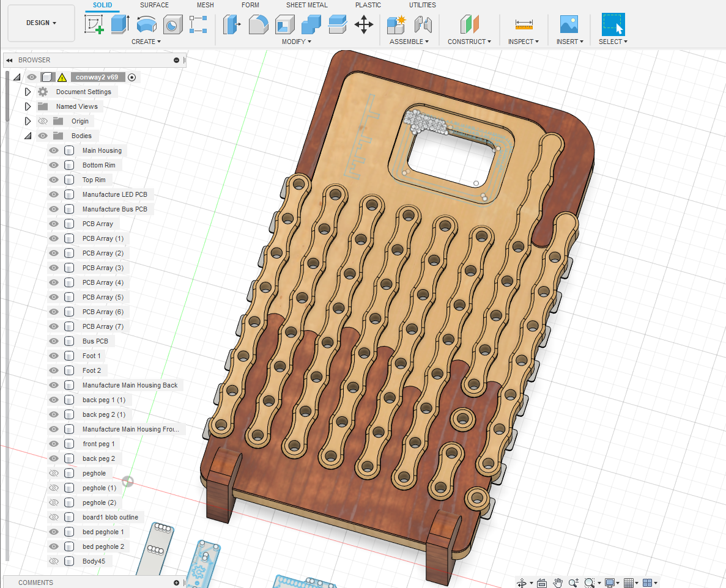Viewport: 726px width, 588px height.
Task: Select the Foot 1 body item
Action: [91, 356]
